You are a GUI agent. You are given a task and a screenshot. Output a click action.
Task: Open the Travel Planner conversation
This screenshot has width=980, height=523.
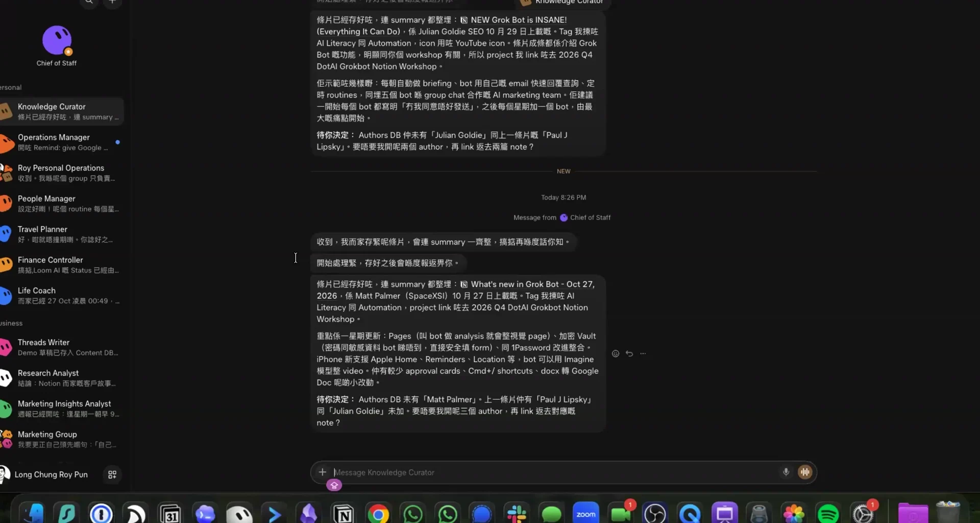click(x=62, y=234)
